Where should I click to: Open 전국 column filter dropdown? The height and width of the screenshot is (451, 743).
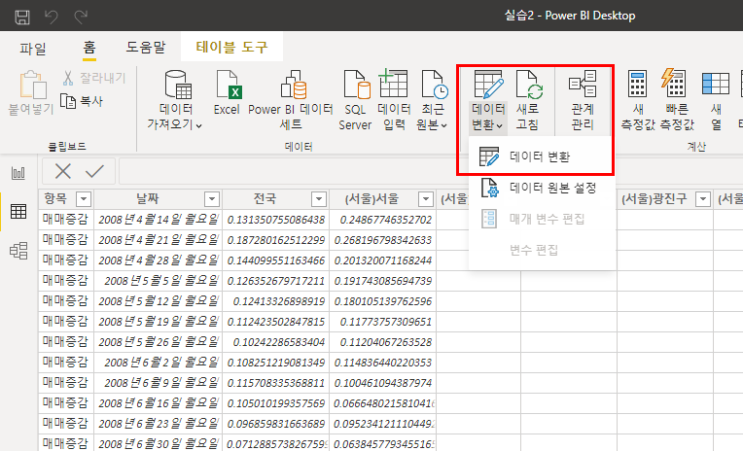[319, 199]
